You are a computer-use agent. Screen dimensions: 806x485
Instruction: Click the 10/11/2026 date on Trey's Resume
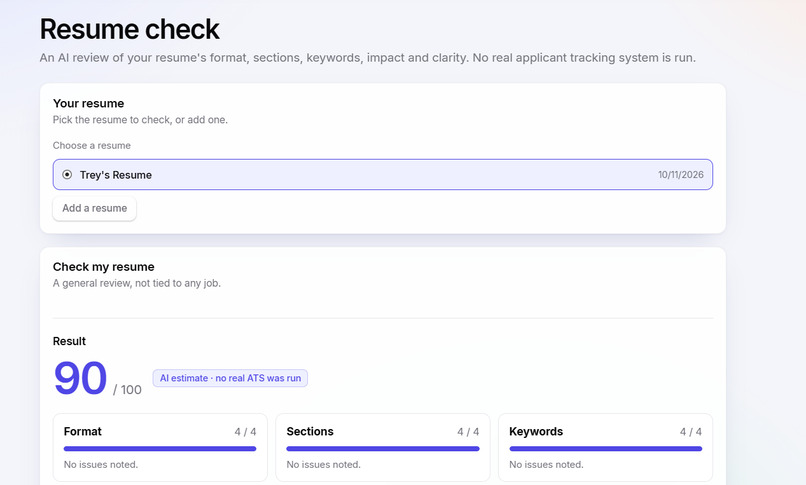(681, 175)
